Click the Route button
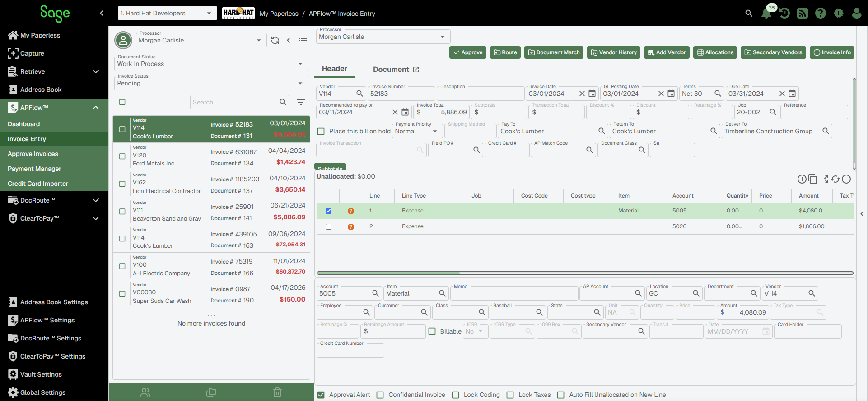This screenshot has height=401, width=868. tap(505, 52)
